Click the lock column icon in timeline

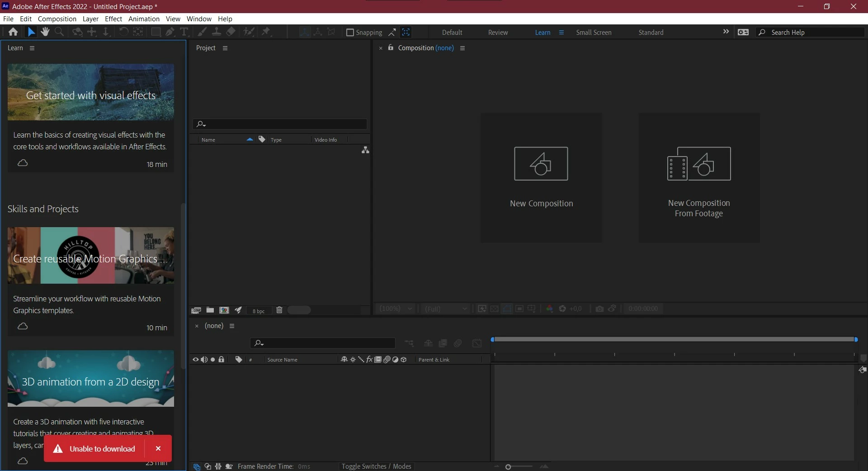[x=222, y=360]
